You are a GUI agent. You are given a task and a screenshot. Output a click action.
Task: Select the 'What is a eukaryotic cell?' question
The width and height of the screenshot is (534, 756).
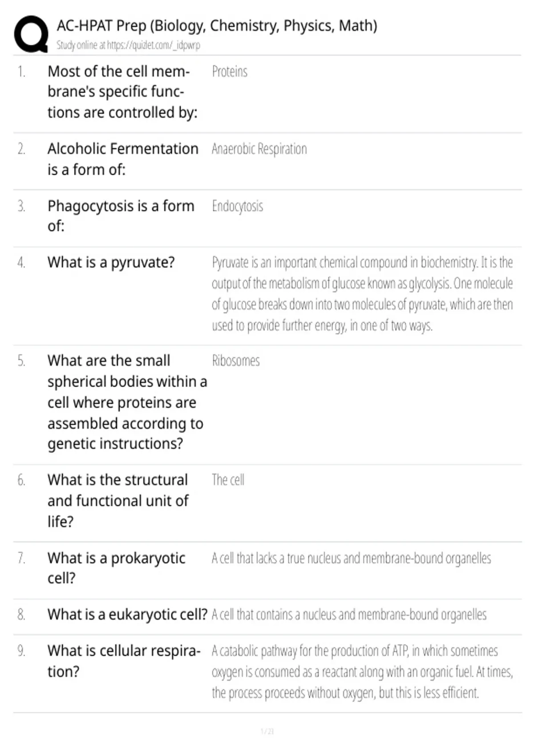[127, 615]
